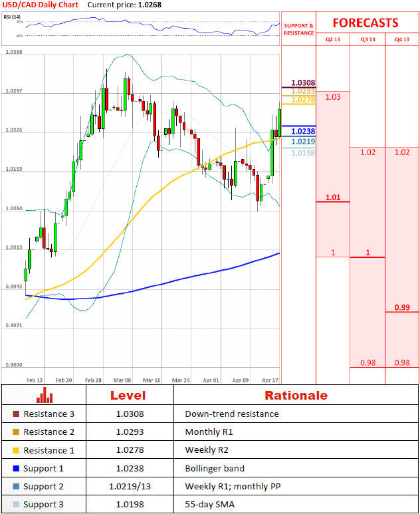Click the table level cell 1.0278
420x514 pixels.
pyautogui.click(x=130, y=450)
